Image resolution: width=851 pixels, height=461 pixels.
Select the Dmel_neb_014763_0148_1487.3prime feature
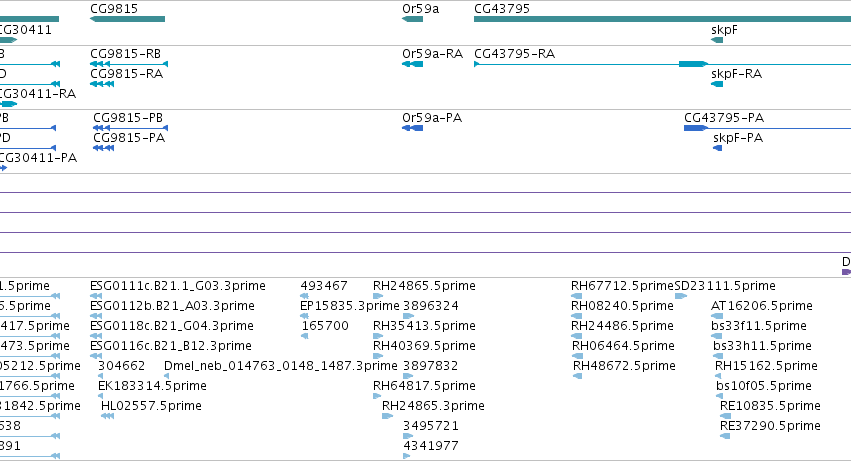click(x=167, y=376)
